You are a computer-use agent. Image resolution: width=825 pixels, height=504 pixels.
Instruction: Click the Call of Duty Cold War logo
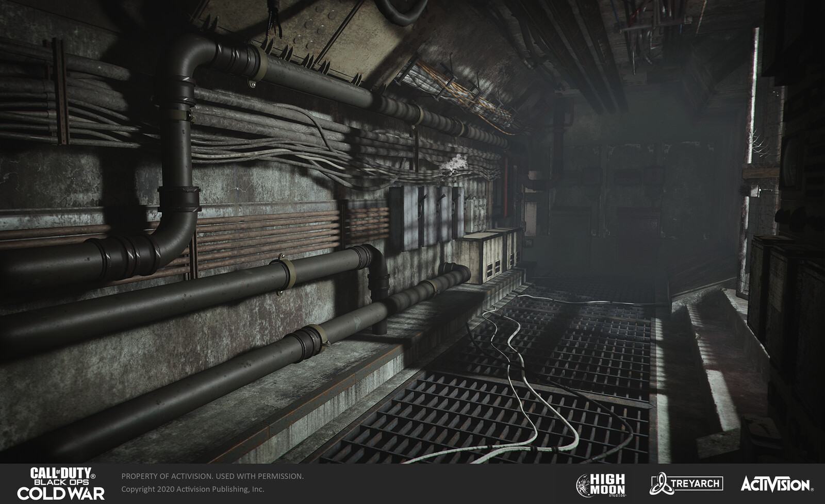click(61, 484)
